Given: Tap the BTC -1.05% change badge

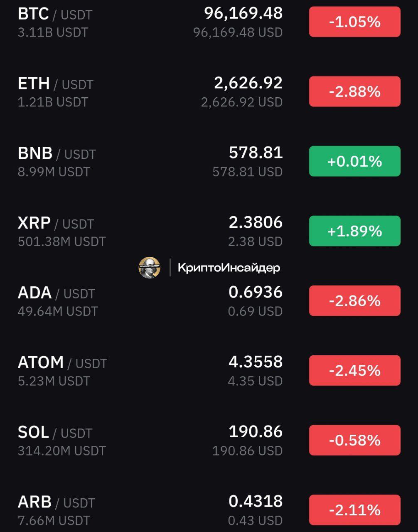Looking at the screenshot, I should (354, 22).
